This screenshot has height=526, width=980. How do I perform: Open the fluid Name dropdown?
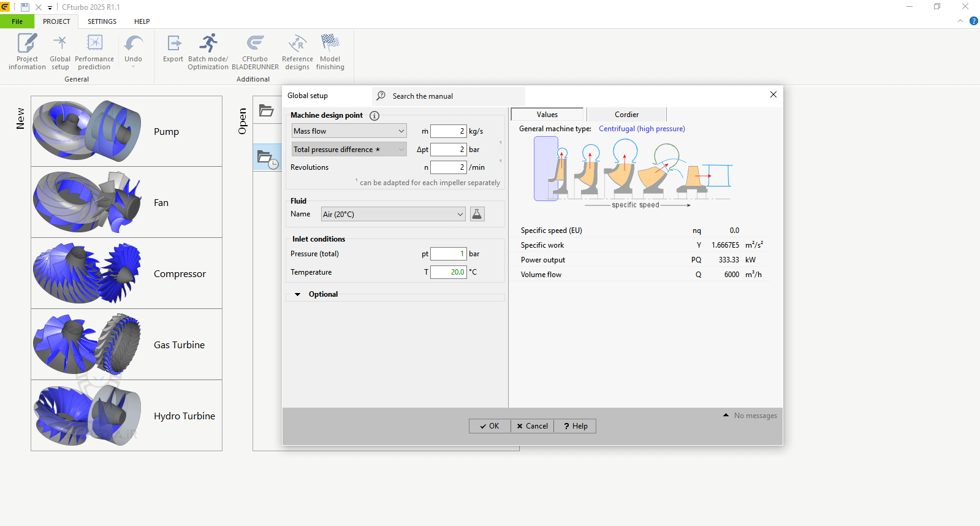(x=393, y=214)
